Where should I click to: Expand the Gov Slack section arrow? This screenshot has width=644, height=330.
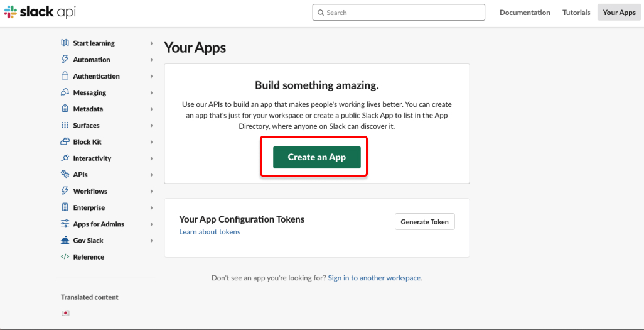pyautogui.click(x=151, y=241)
